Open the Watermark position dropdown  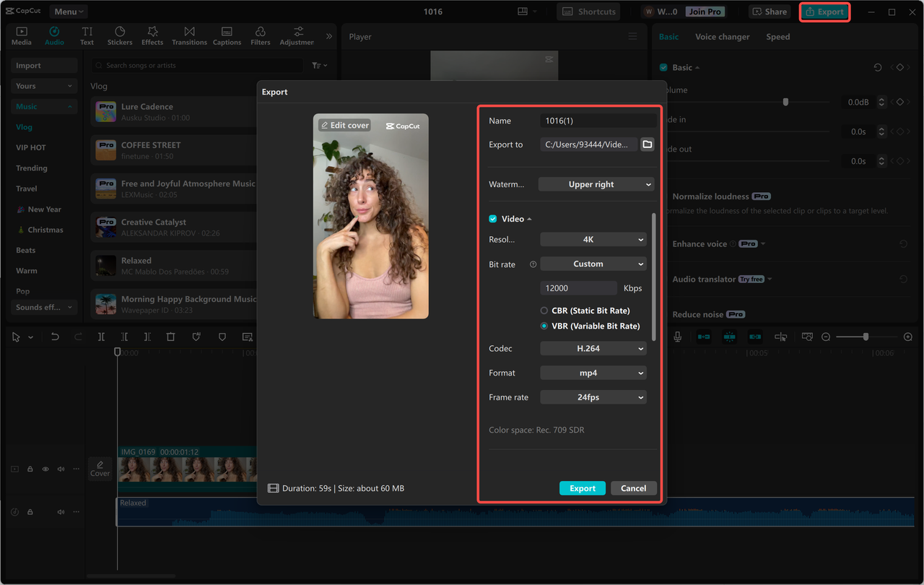(596, 184)
